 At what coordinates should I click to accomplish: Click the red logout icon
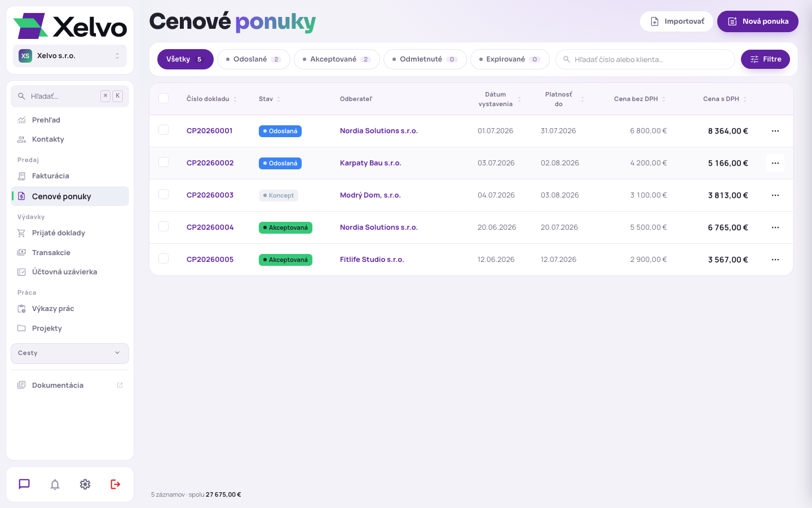tap(116, 484)
